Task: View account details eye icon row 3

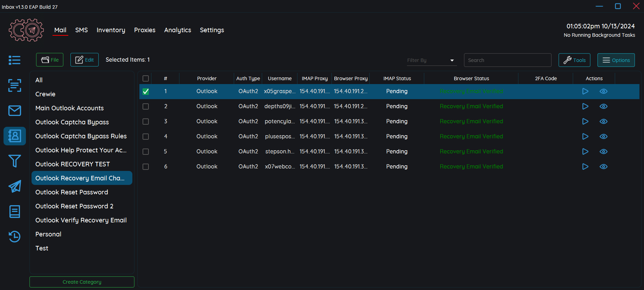Action: point(603,122)
